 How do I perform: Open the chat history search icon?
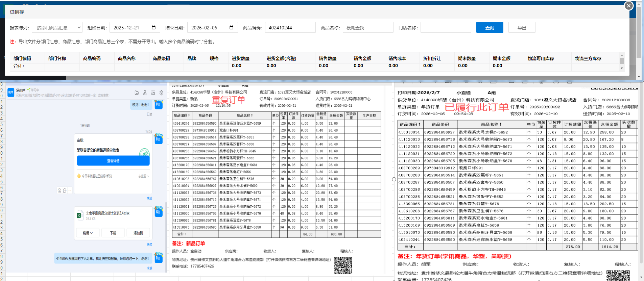pyautogui.click(x=153, y=93)
